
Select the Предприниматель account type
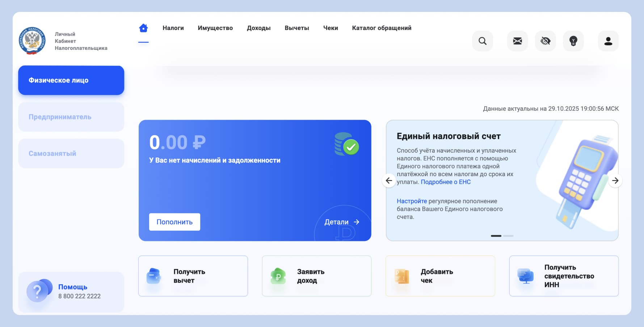tap(71, 116)
